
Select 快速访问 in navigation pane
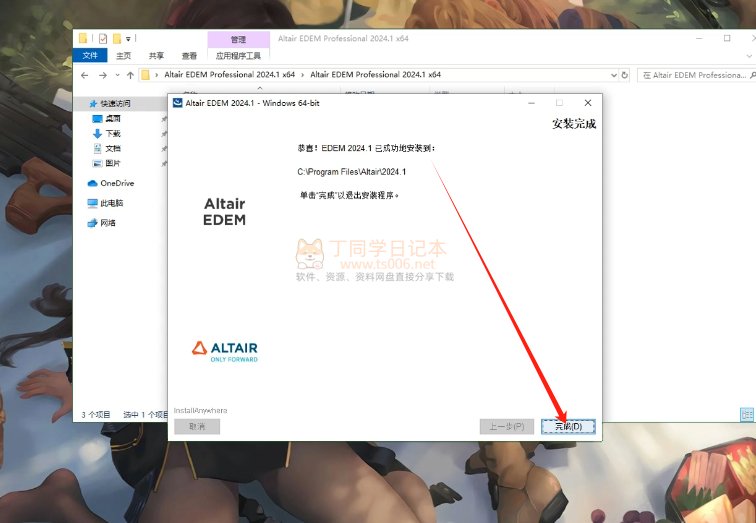coord(115,103)
